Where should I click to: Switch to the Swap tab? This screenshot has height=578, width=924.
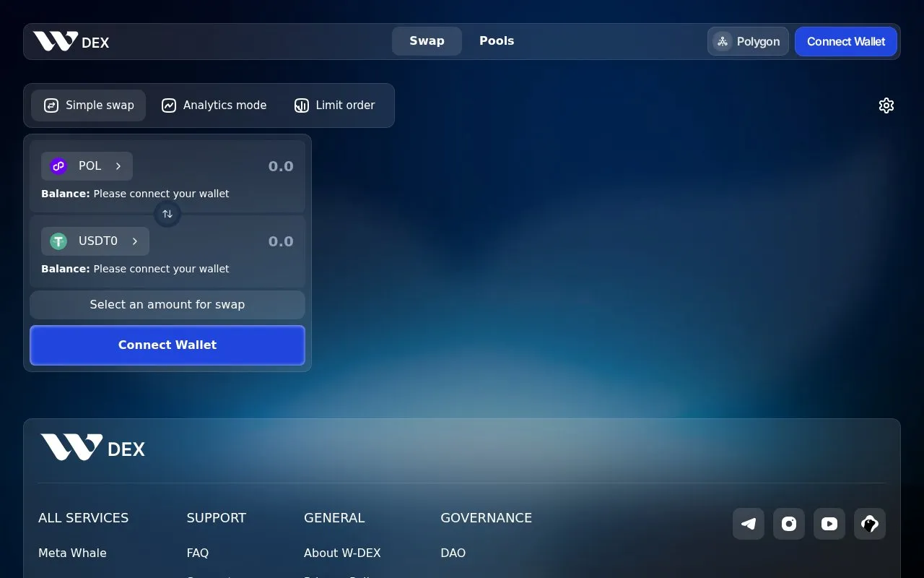(427, 41)
